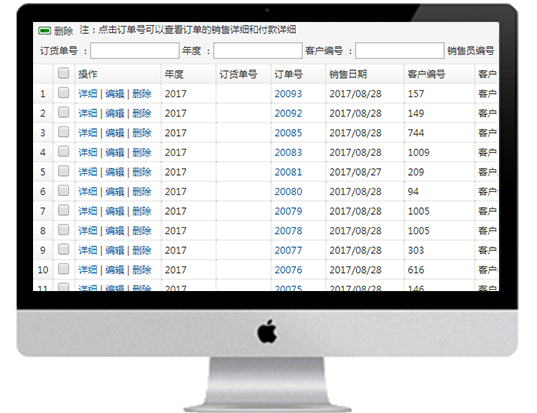This screenshot has height=413, width=537.
Task: Click the 客户编号 column header
Action: 426,74
